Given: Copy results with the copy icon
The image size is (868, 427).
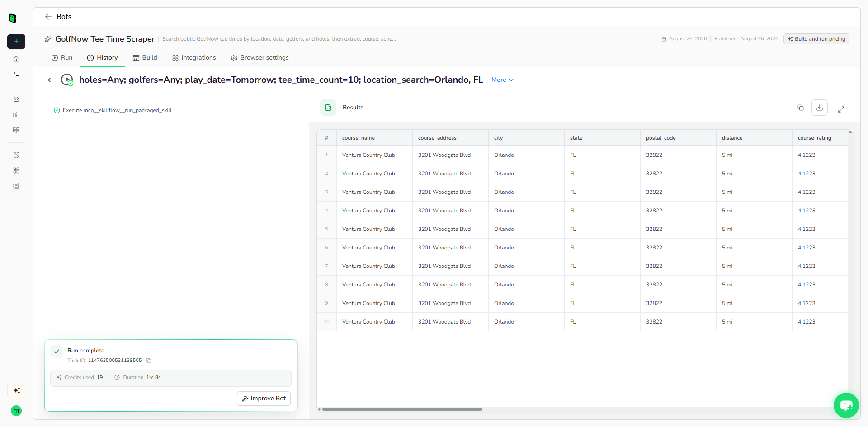Looking at the screenshot, I should coord(801,108).
